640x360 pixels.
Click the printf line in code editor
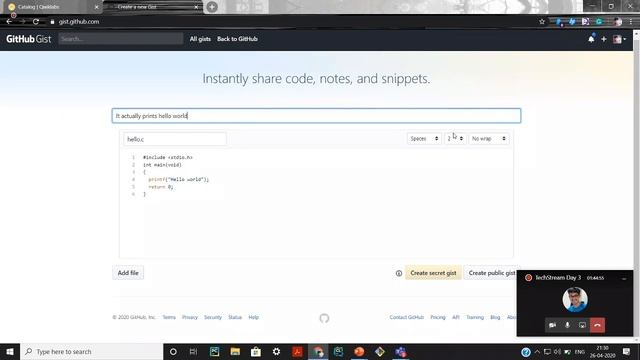[x=178, y=179]
